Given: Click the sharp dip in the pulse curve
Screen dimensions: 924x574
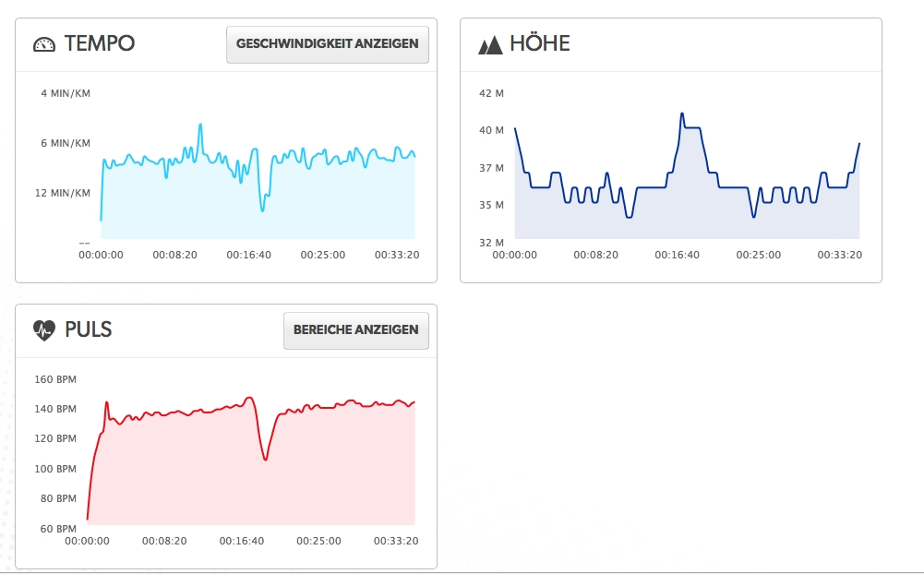Looking at the screenshot, I should (265, 459).
